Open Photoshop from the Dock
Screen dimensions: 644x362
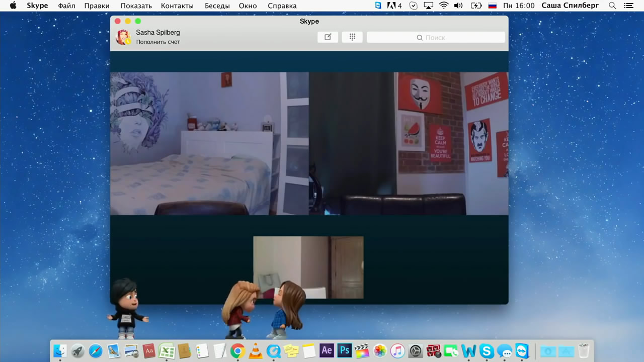tap(344, 350)
